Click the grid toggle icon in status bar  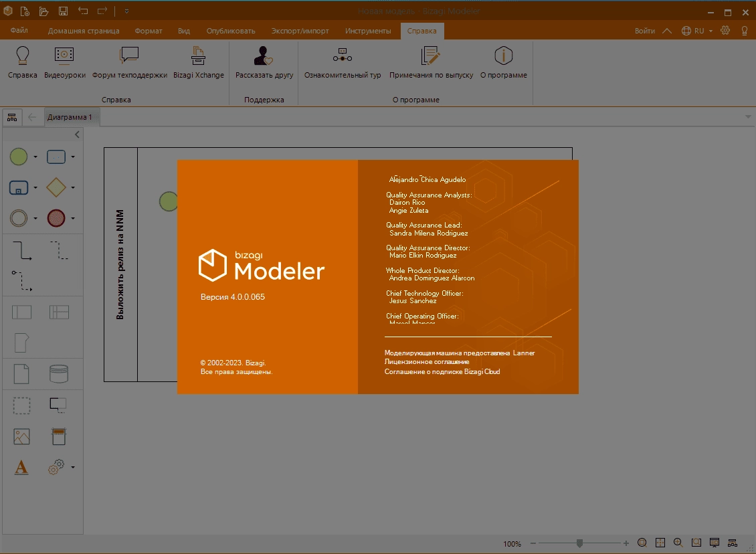pyautogui.click(x=660, y=543)
